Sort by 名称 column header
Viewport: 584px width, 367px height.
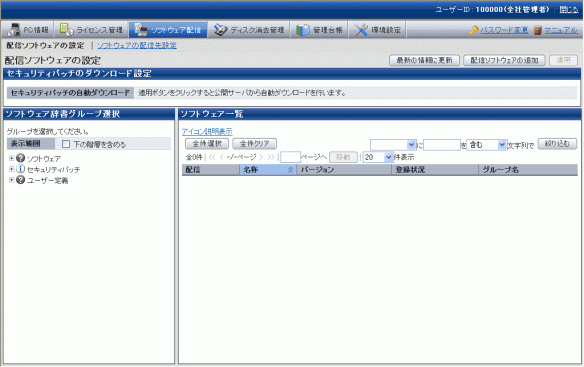(x=268, y=170)
